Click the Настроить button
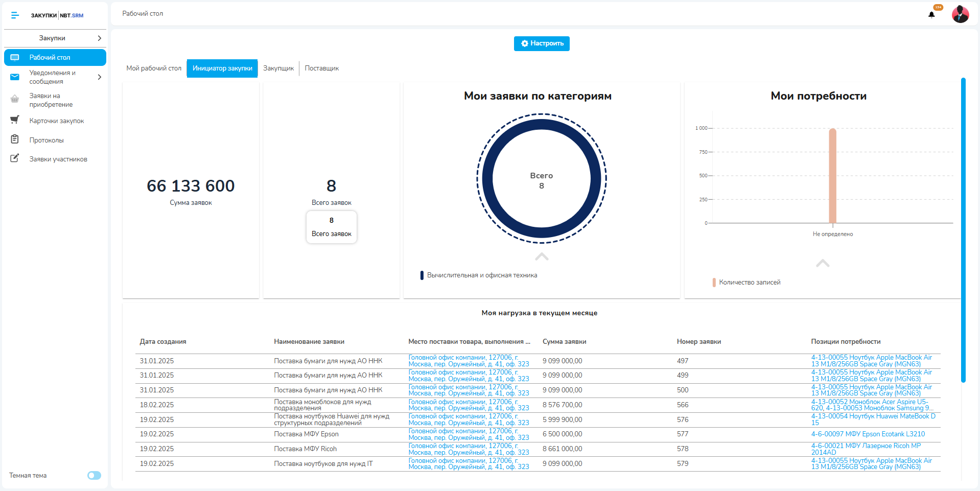The height and width of the screenshot is (491, 980). [542, 43]
